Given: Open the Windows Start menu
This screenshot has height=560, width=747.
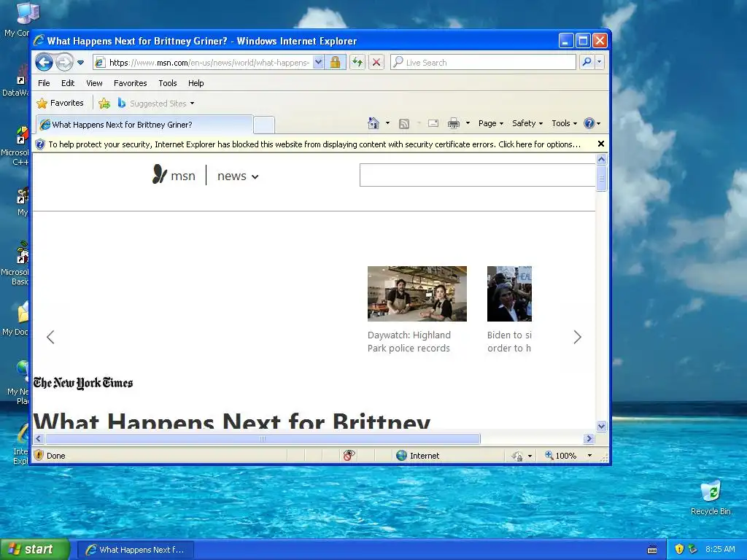Looking at the screenshot, I should [x=35, y=549].
